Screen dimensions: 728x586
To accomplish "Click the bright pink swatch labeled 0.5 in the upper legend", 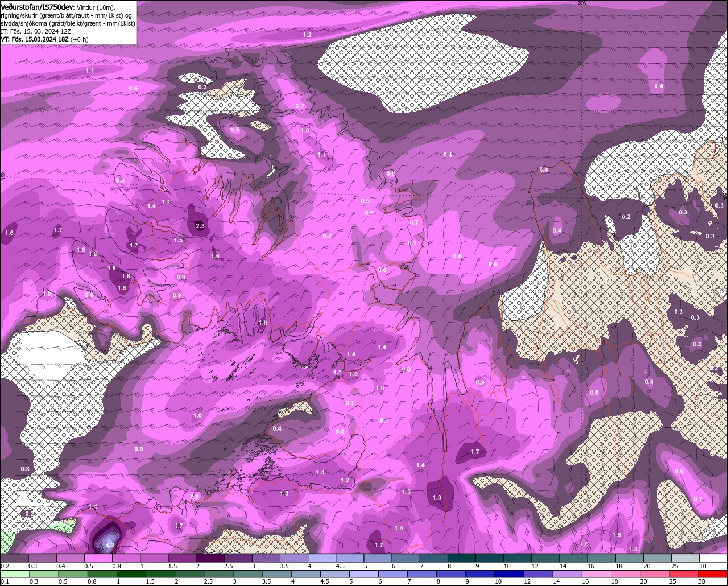I will click(x=98, y=558).
